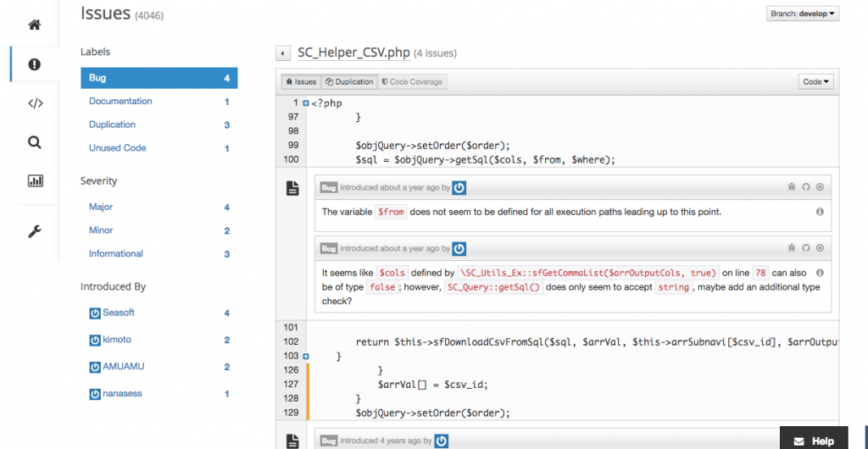Image resolution: width=868 pixels, height=449 pixels.
Task: Click author avatar on $cols issue
Action: (459, 249)
